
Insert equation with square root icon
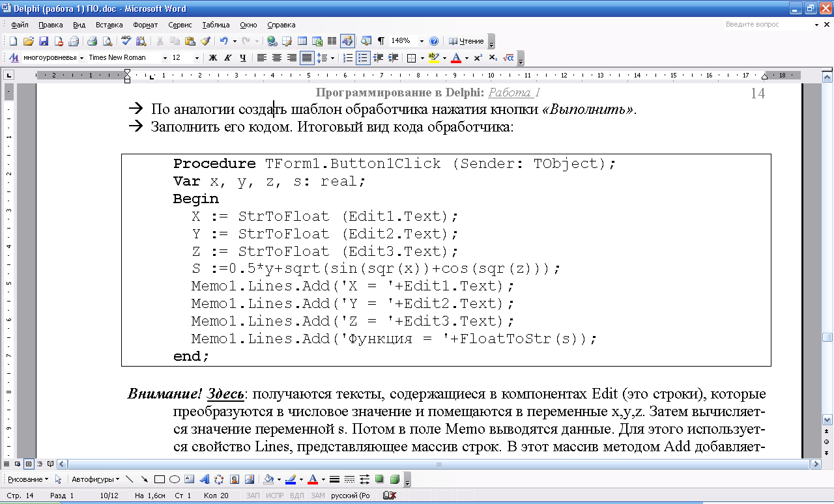(x=509, y=58)
